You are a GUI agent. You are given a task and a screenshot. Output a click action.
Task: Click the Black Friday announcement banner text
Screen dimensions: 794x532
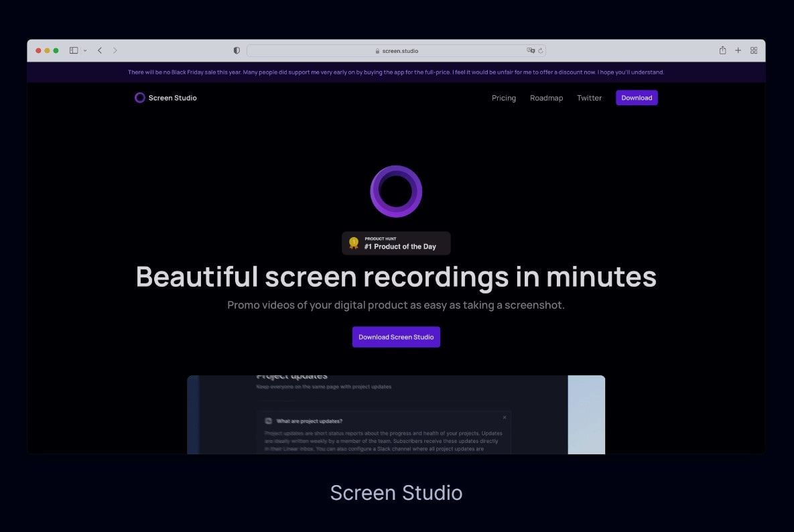pos(396,72)
